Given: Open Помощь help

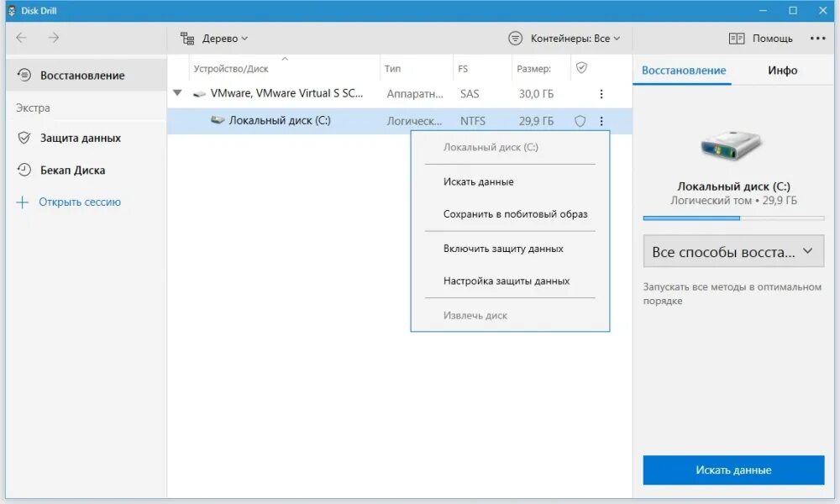Looking at the screenshot, I should pyautogui.click(x=772, y=39).
